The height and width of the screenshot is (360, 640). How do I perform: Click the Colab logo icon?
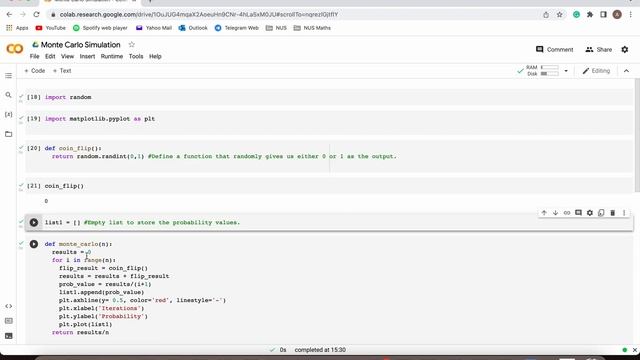point(15,49)
